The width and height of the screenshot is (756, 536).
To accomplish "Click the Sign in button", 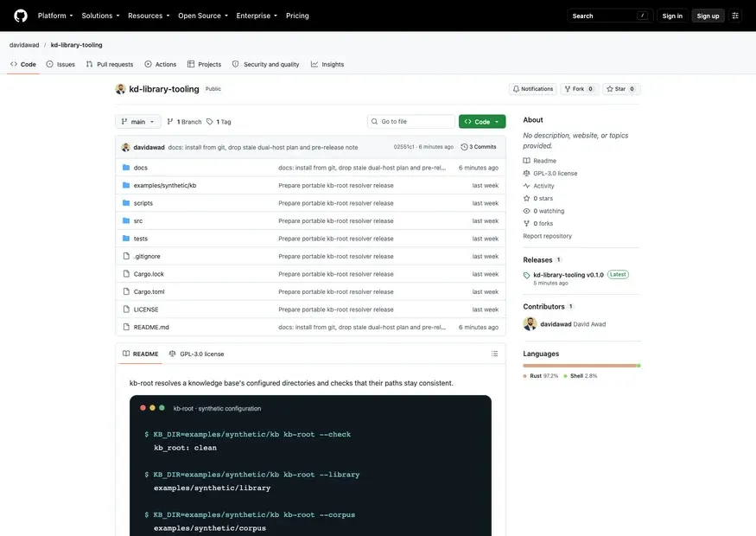I will [x=672, y=16].
